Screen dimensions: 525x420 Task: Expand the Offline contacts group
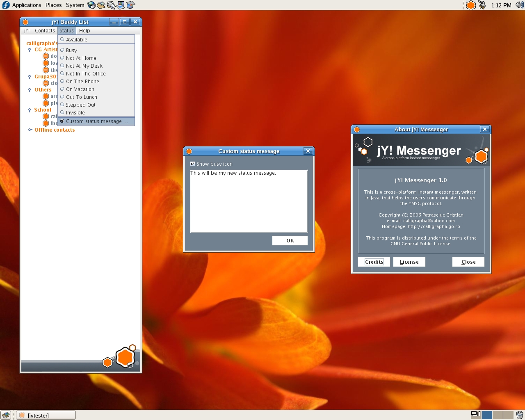30,130
